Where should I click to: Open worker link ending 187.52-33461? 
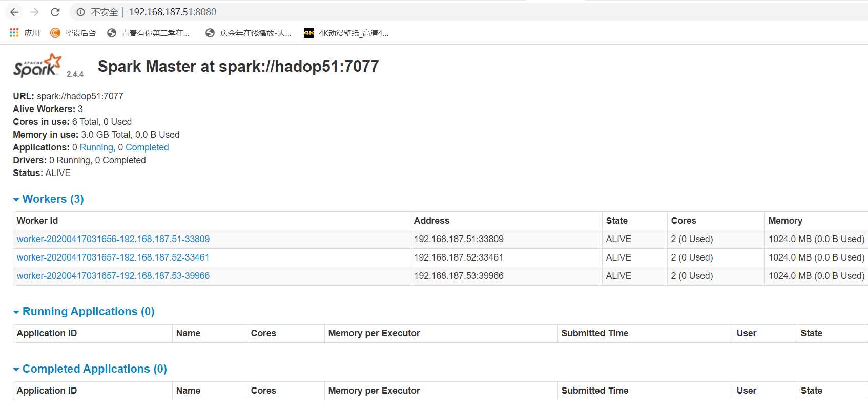tap(113, 257)
